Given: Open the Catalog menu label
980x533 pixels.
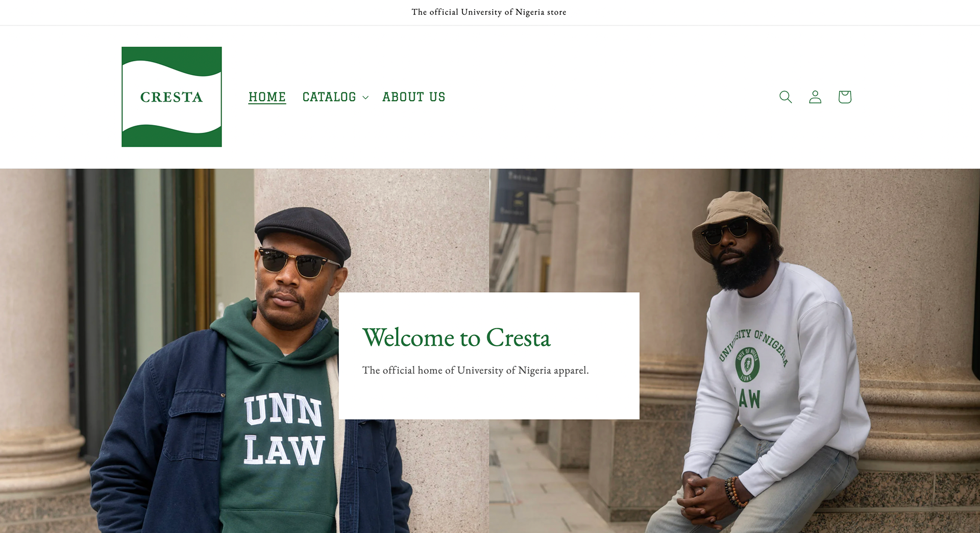Looking at the screenshot, I should click(329, 97).
